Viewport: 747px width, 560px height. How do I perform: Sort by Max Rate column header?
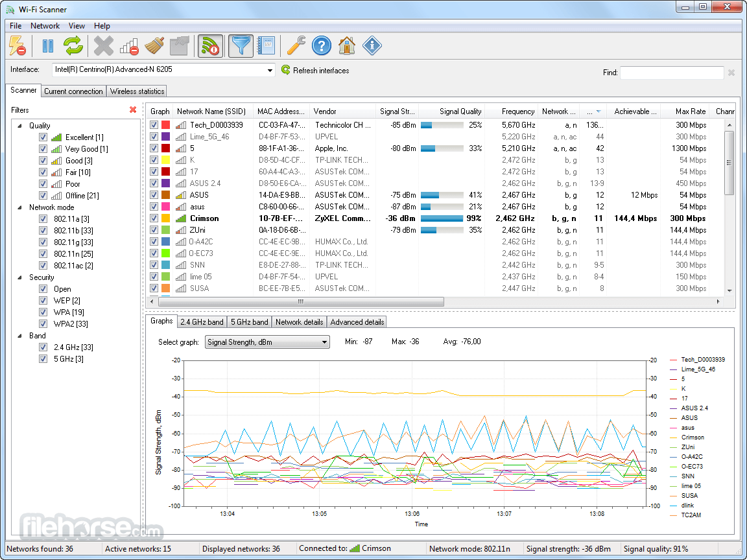tap(685, 111)
